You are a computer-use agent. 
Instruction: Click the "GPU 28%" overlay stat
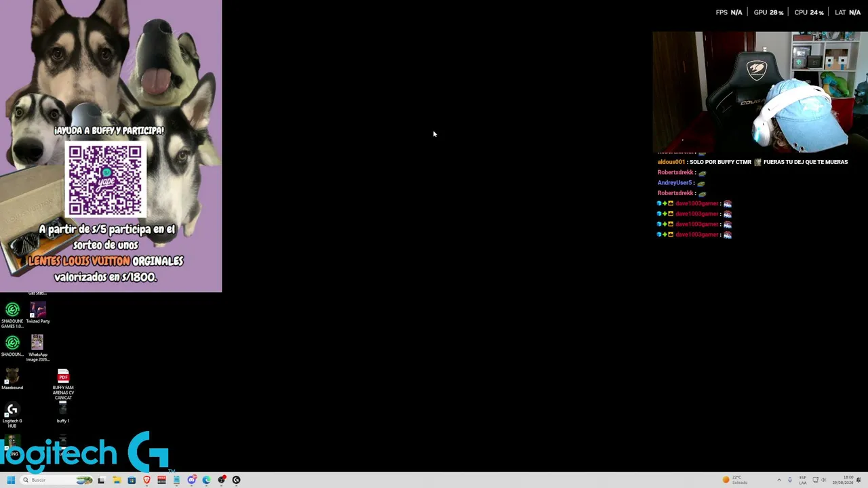click(x=769, y=12)
